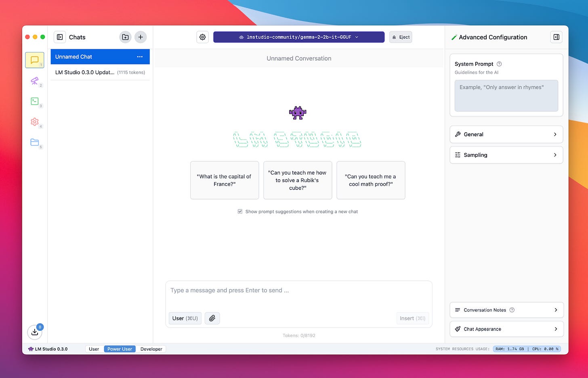The image size is (588, 378).
Task: Eject the loaded model
Action: point(401,37)
